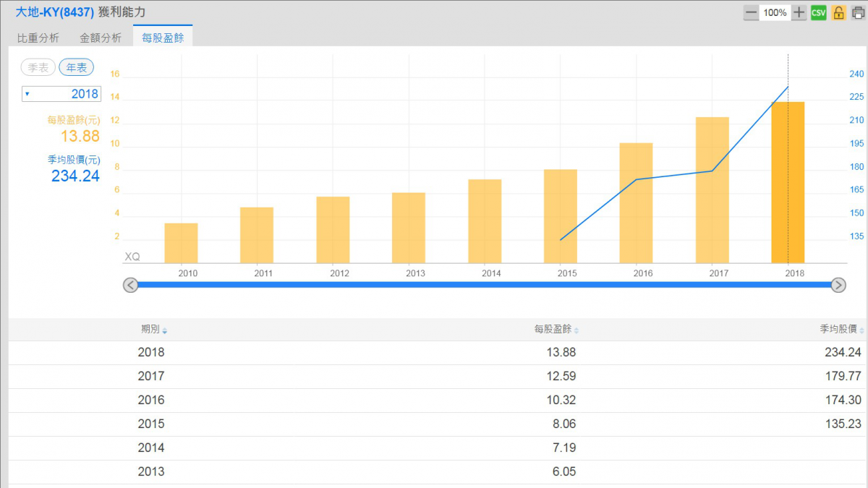Click the 2017 row period cell
The height and width of the screenshot is (488, 868).
click(x=151, y=376)
